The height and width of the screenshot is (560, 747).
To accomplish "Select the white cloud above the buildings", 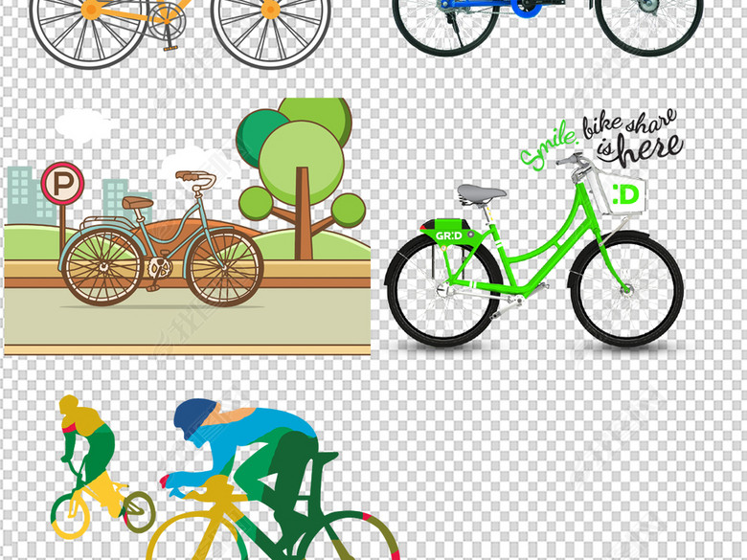I will click(83, 124).
